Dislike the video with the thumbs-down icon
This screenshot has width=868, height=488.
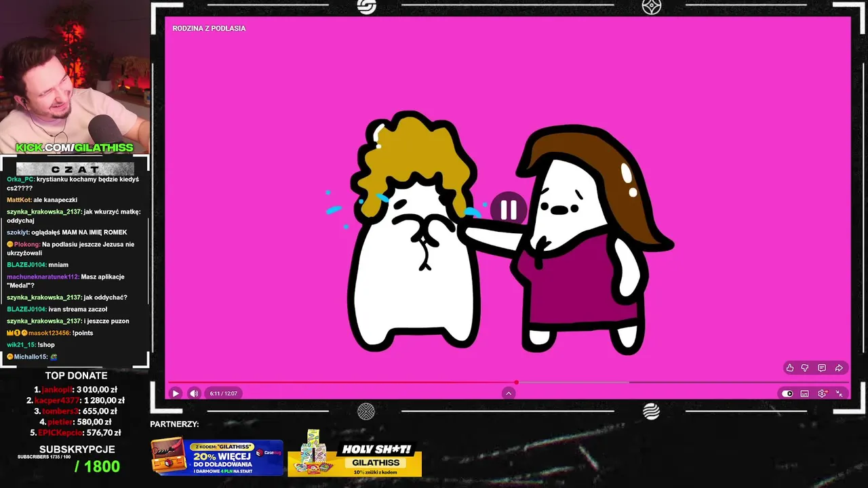(805, 368)
